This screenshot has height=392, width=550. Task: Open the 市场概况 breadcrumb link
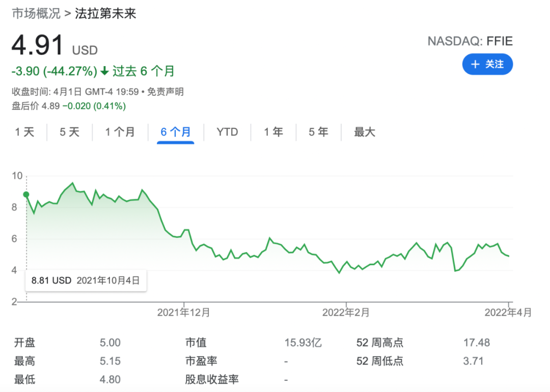[x=36, y=13]
